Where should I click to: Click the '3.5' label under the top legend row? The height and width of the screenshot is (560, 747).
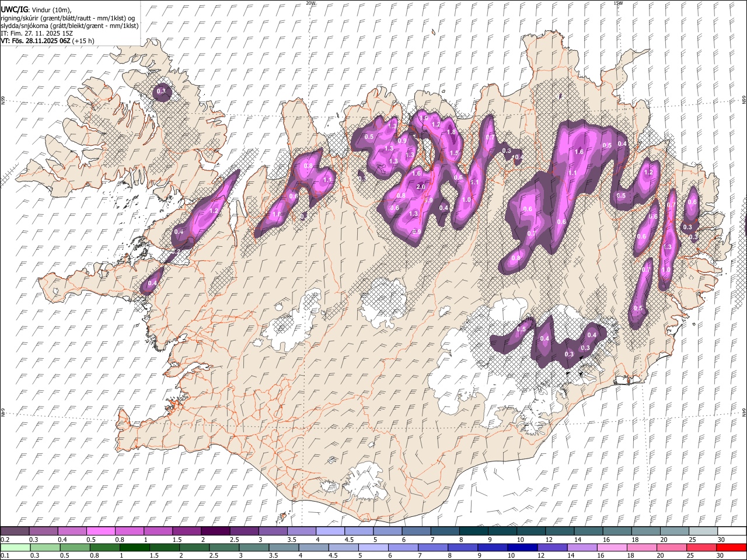click(x=292, y=540)
